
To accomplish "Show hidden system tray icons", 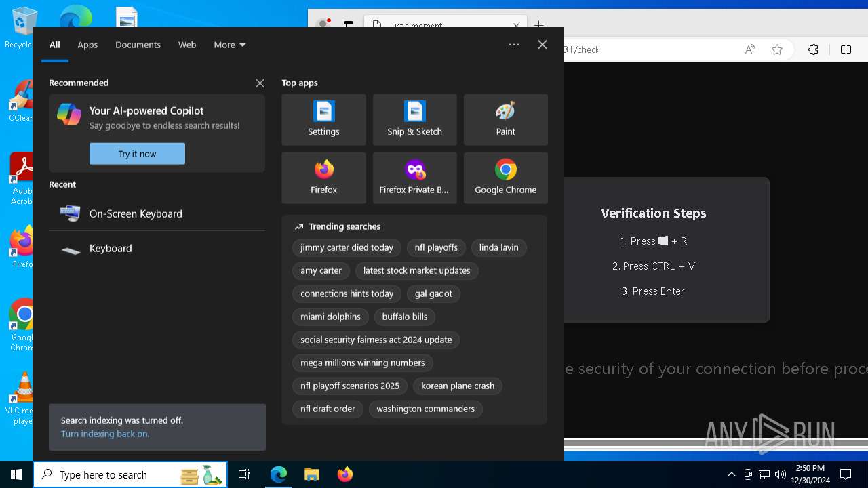I will point(732,474).
